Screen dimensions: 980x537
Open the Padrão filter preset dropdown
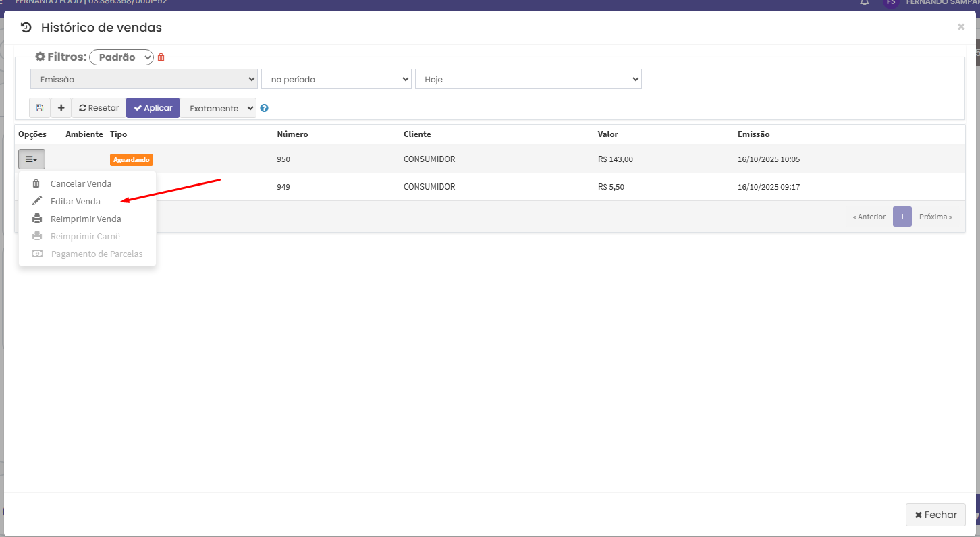[x=121, y=58]
